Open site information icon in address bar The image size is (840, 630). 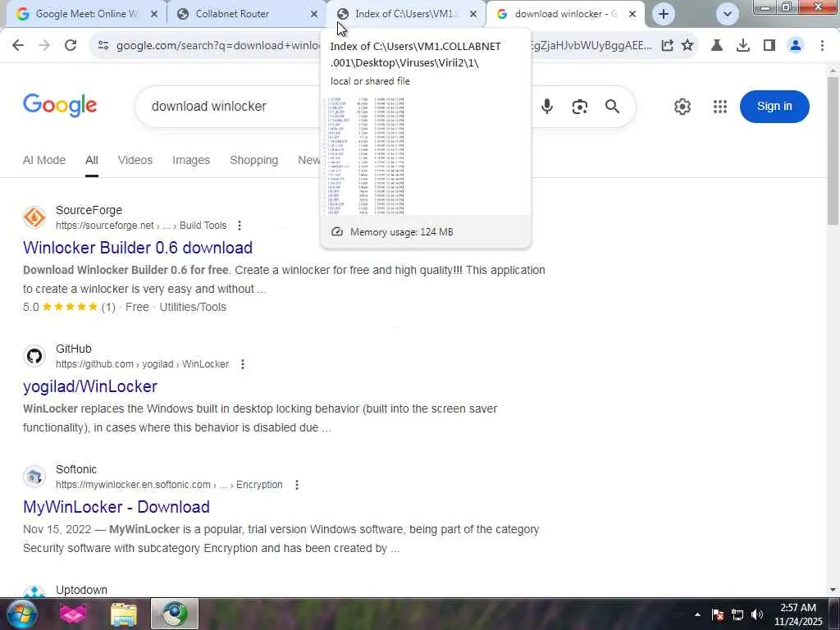103,46
